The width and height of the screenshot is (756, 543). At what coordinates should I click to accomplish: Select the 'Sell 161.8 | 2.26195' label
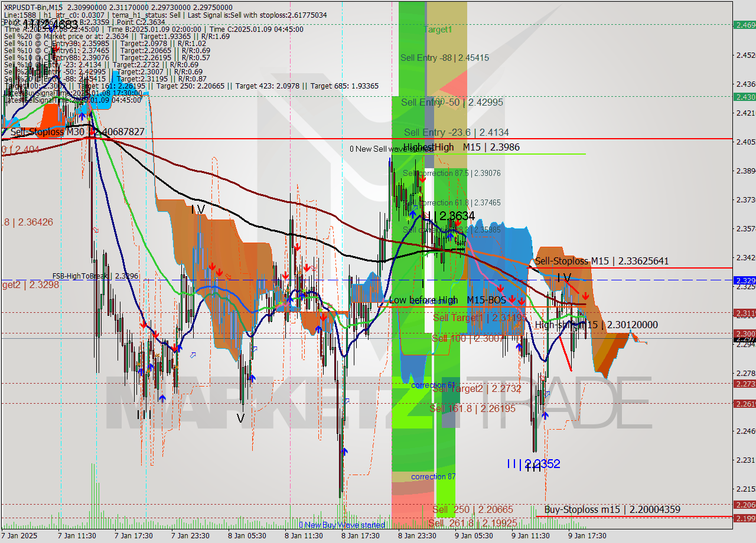point(472,408)
